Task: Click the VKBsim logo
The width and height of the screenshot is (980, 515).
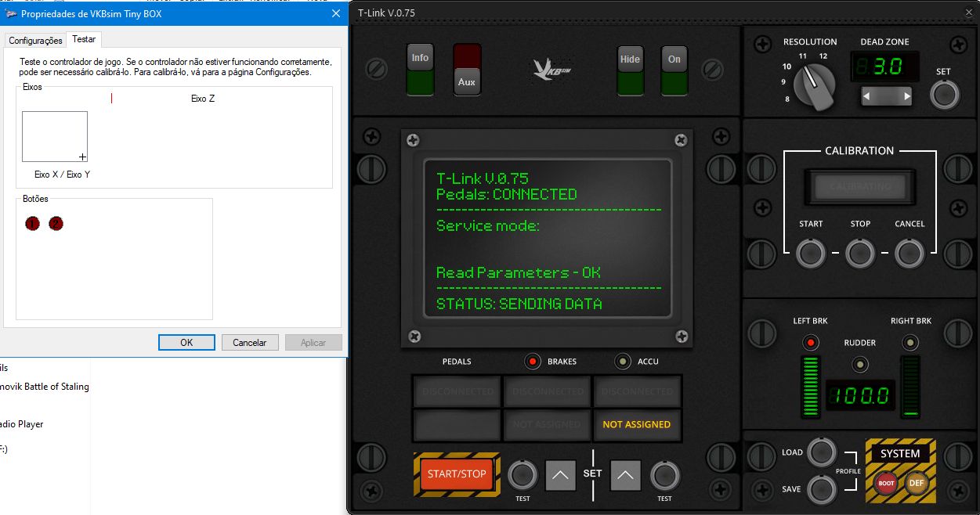Action: (551, 69)
